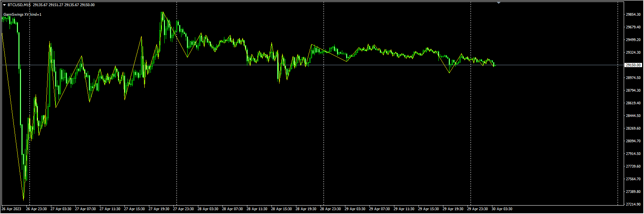Click the 28094.70 price axis label
The height and width of the screenshot is (214, 644).
click(633, 141)
